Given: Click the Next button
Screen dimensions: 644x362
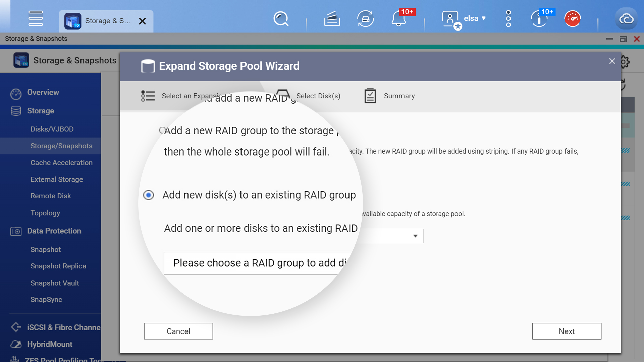Looking at the screenshot, I should click(x=567, y=331).
